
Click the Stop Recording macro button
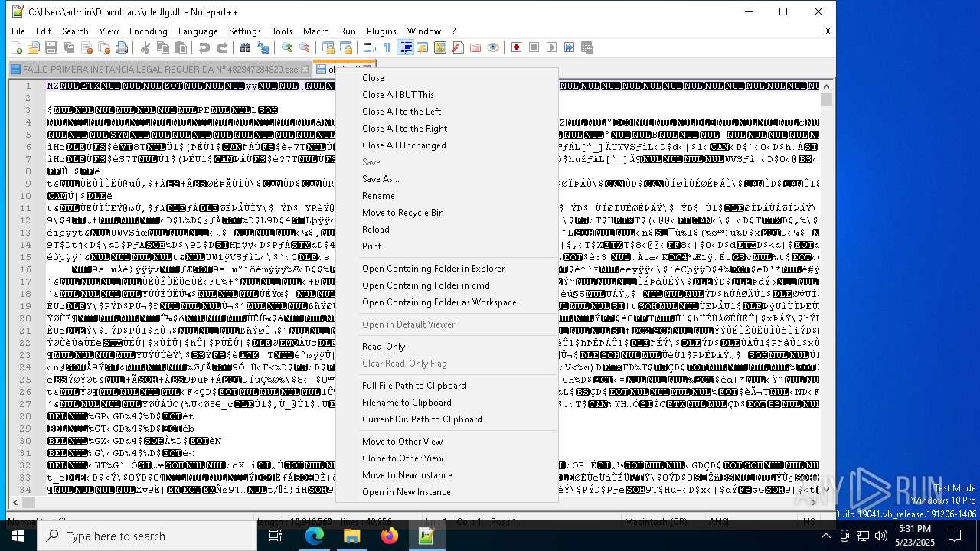click(534, 47)
